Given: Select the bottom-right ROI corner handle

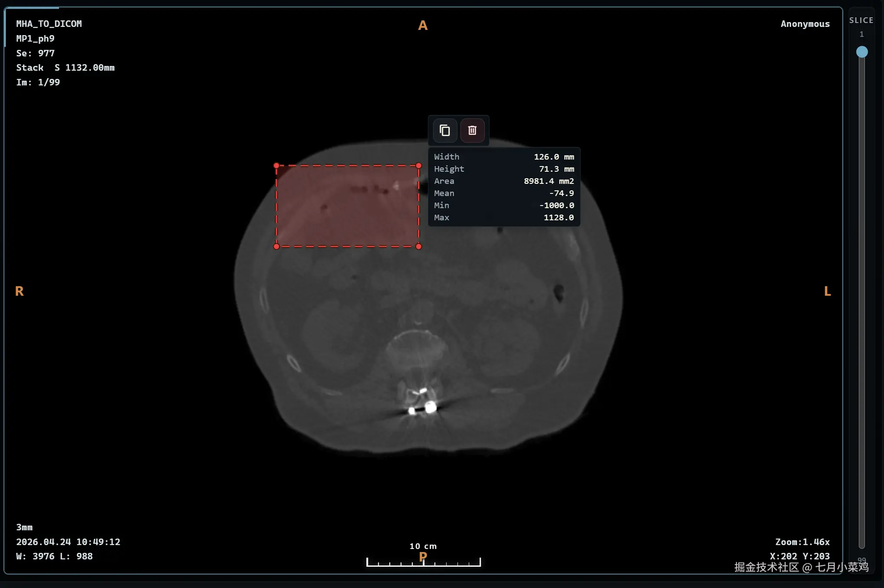Looking at the screenshot, I should click(x=419, y=246).
